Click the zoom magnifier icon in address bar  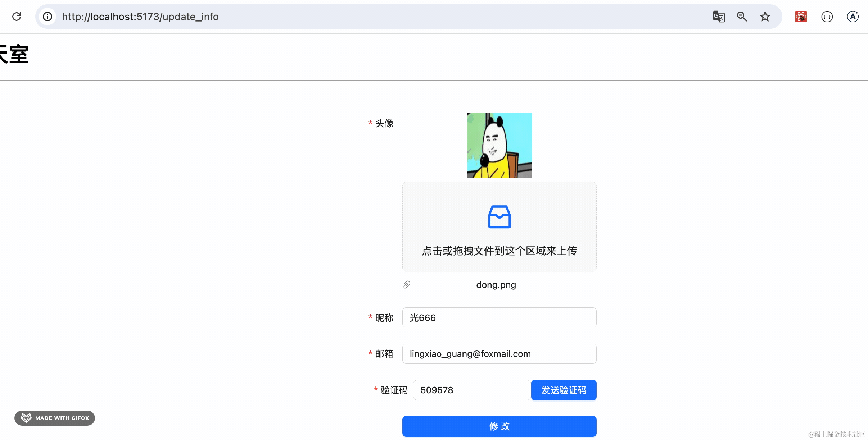point(742,17)
